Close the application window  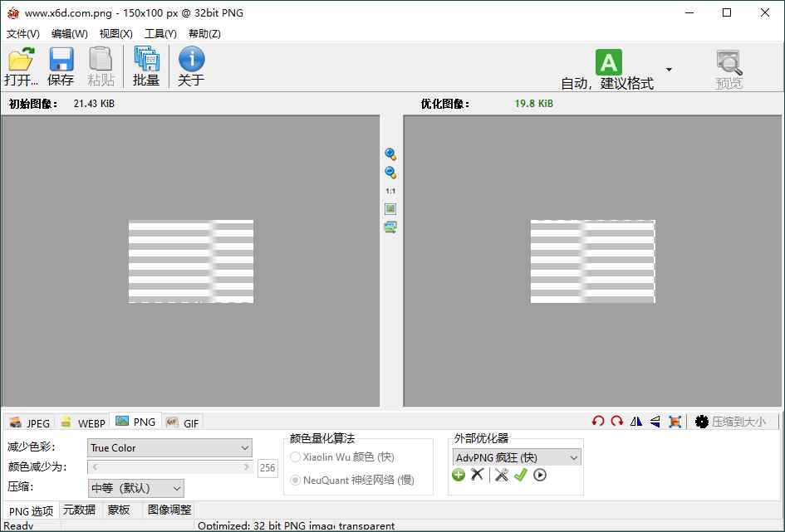tap(765, 13)
